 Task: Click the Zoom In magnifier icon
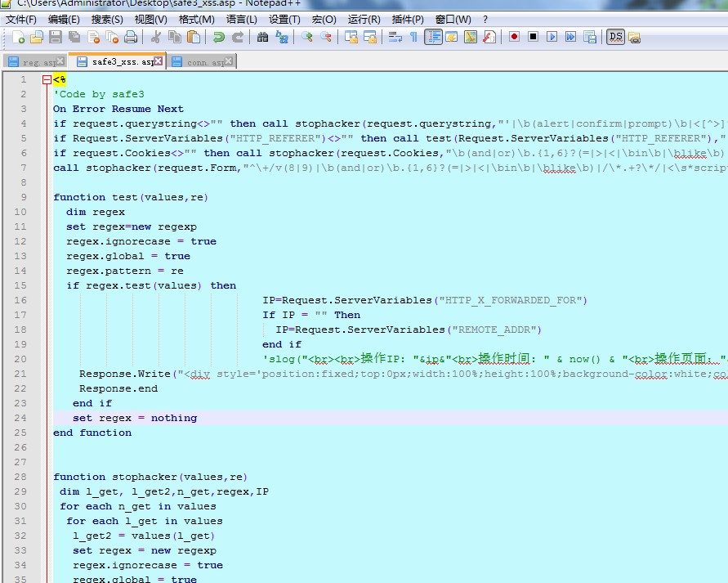click(307, 37)
